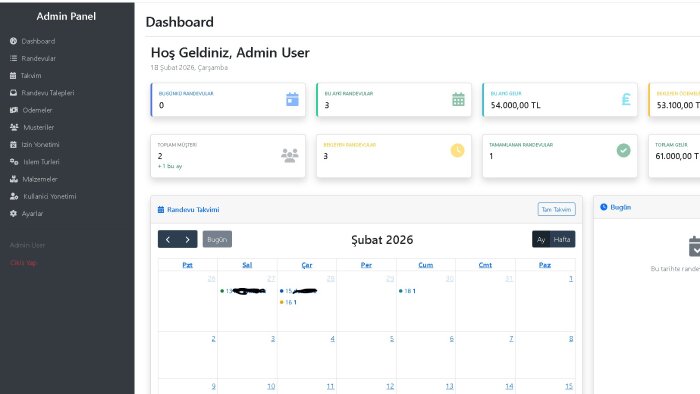The width and height of the screenshot is (700, 394).
Task: Switch calendar to Ay view
Action: (x=541, y=240)
